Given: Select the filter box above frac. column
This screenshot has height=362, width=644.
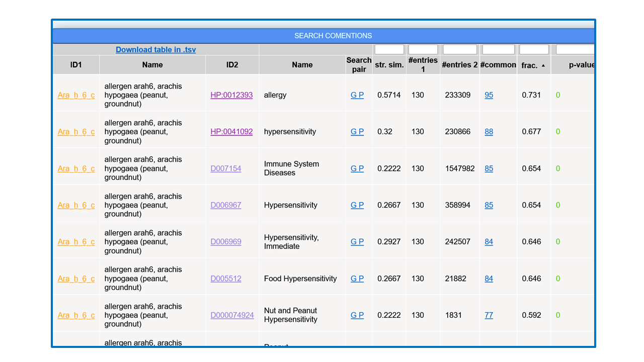Looking at the screenshot, I should click(534, 49).
